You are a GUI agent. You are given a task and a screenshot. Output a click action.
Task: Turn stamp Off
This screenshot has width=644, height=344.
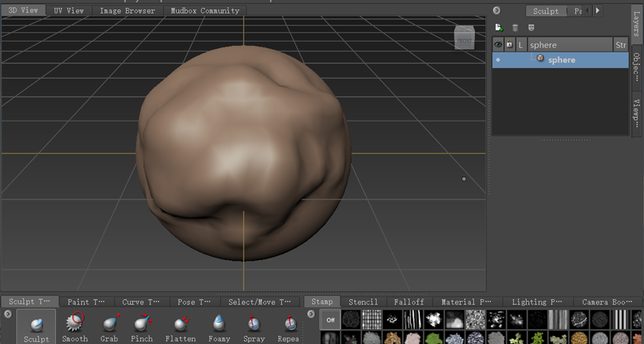pos(330,320)
